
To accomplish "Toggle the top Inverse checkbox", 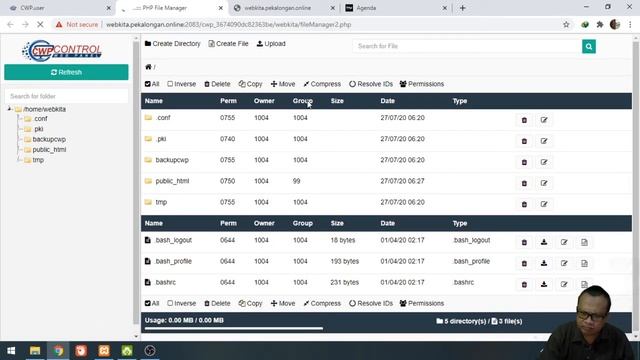I will click(x=170, y=84).
